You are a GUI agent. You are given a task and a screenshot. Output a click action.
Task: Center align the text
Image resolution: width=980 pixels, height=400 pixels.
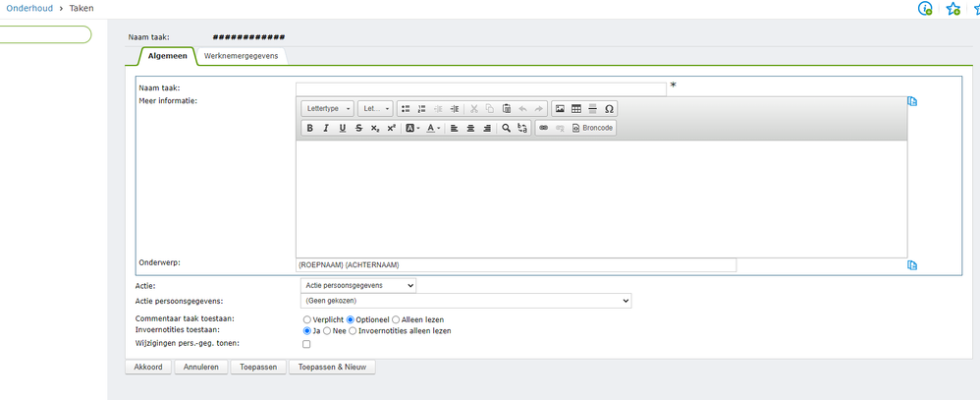click(470, 128)
